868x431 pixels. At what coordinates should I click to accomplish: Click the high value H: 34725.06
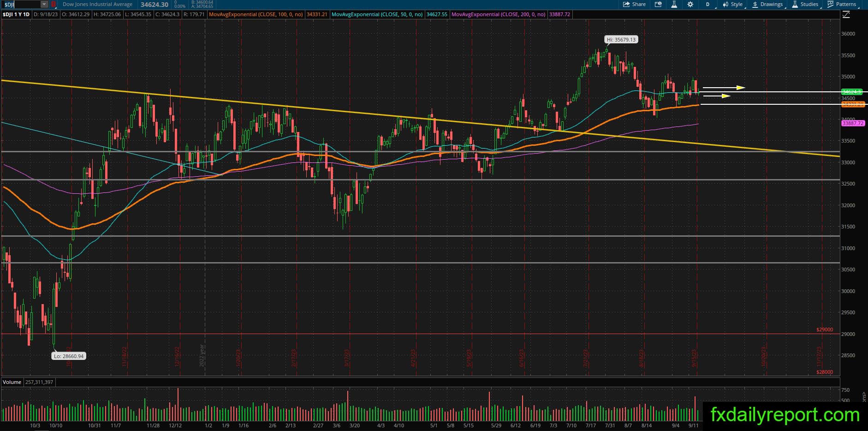coord(107,15)
